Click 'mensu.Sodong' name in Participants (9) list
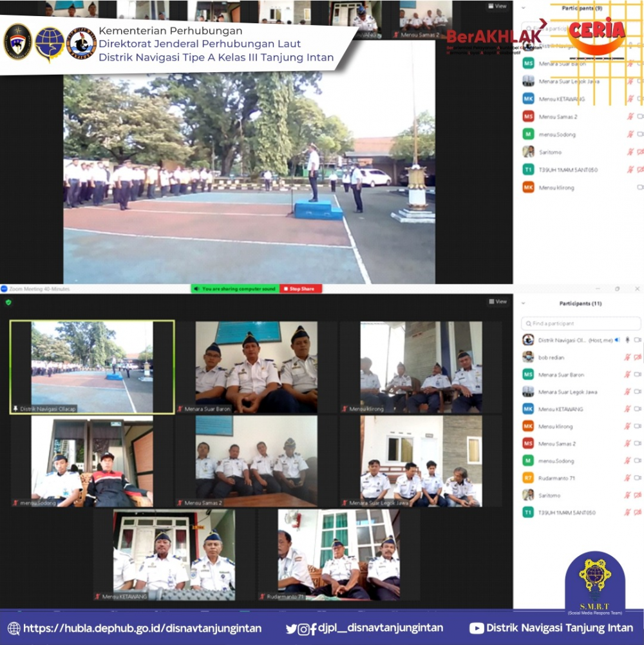This screenshot has width=644, height=645. pos(557,135)
